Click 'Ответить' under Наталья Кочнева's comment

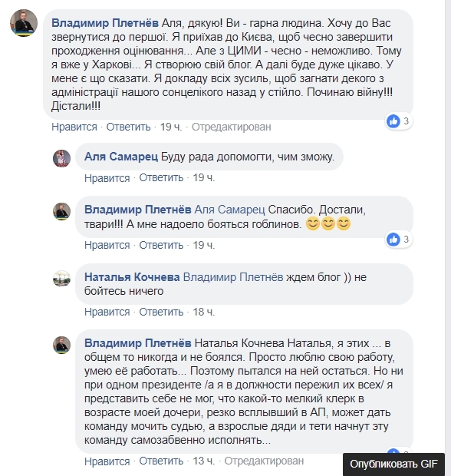point(161,312)
